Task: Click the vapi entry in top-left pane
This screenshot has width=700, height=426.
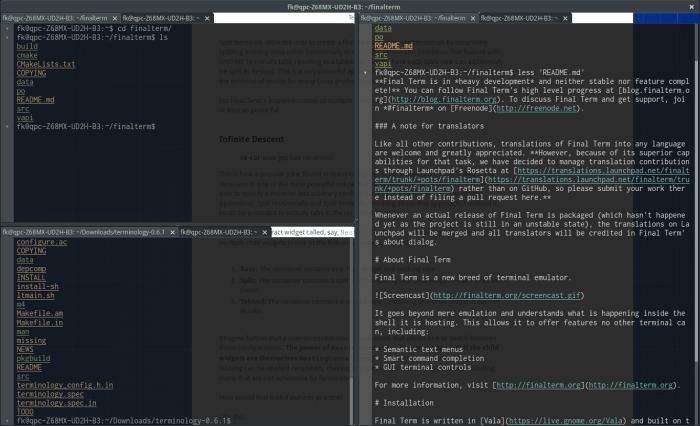Action: tap(25, 118)
